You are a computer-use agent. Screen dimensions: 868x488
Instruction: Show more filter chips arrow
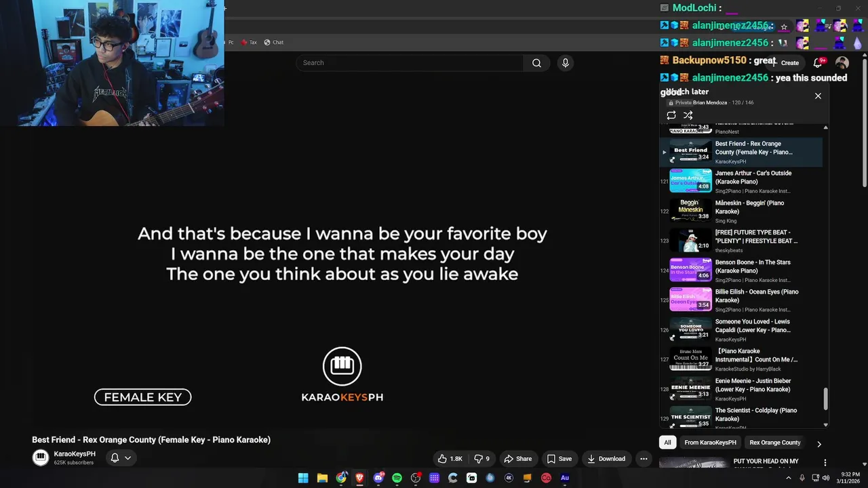818,444
